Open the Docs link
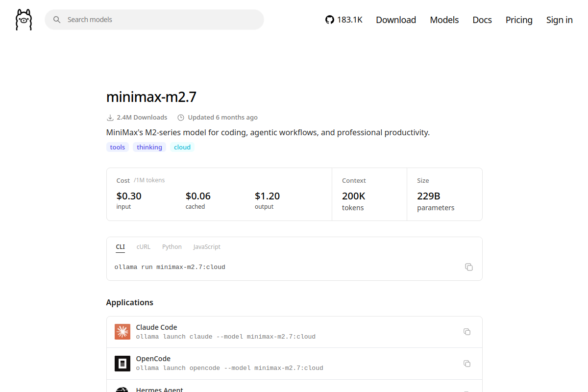The width and height of the screenshot is (588, 392). click(x=482, y=20)
